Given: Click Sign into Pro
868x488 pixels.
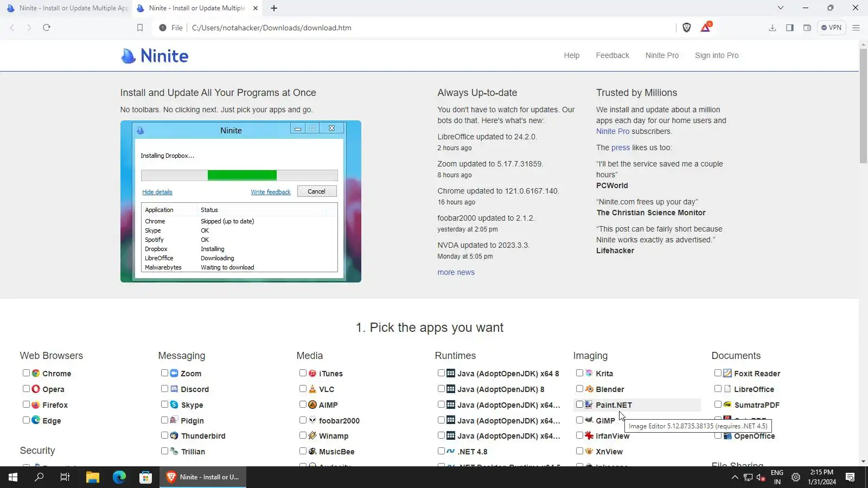Looking at the screenshot, I should pos(717,55).
